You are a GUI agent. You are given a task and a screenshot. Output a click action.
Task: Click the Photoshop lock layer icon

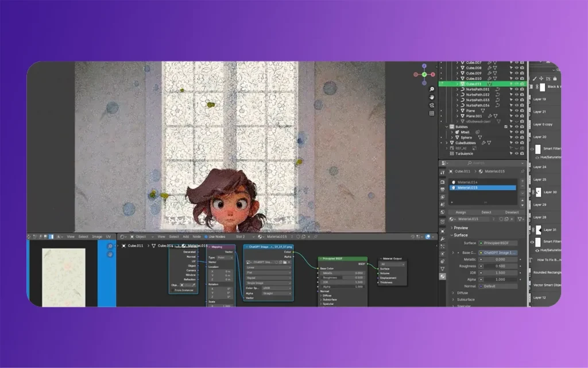(x=555, y=78)
